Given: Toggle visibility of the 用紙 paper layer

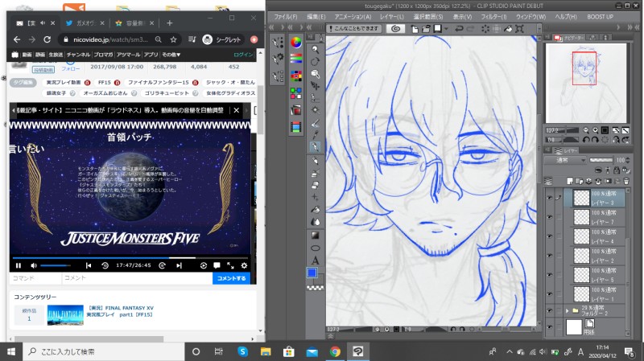Looking at the screenshot, I should coord(550,327).
